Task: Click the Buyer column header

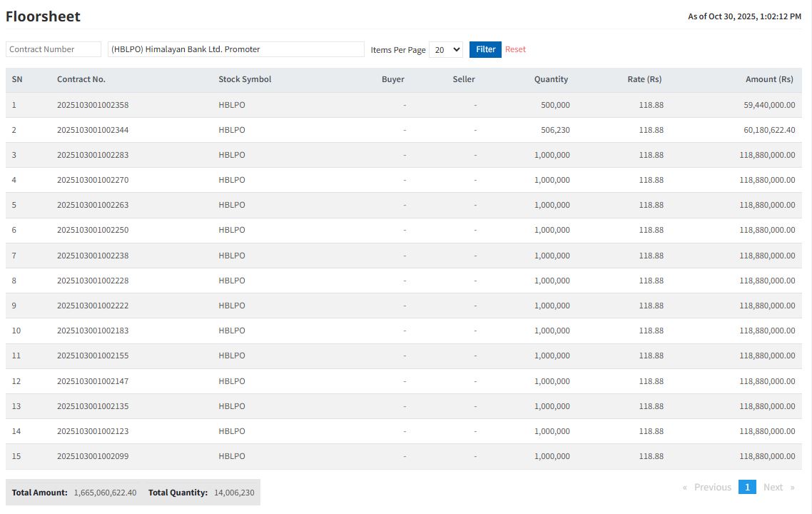Action: [392, 79]
